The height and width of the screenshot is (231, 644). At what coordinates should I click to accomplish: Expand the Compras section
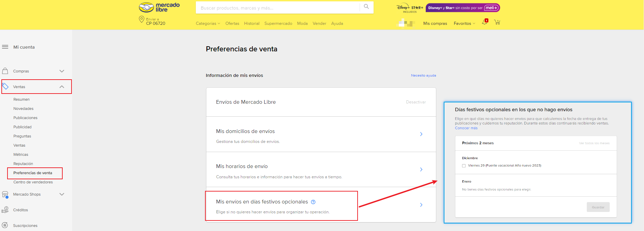pyautogui.click(x=62, y=71)
